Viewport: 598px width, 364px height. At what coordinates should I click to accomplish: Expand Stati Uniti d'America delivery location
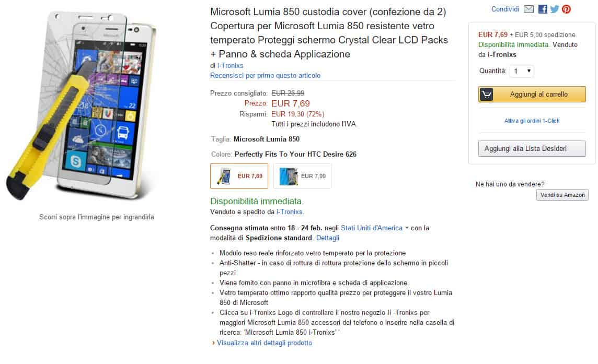372,228
